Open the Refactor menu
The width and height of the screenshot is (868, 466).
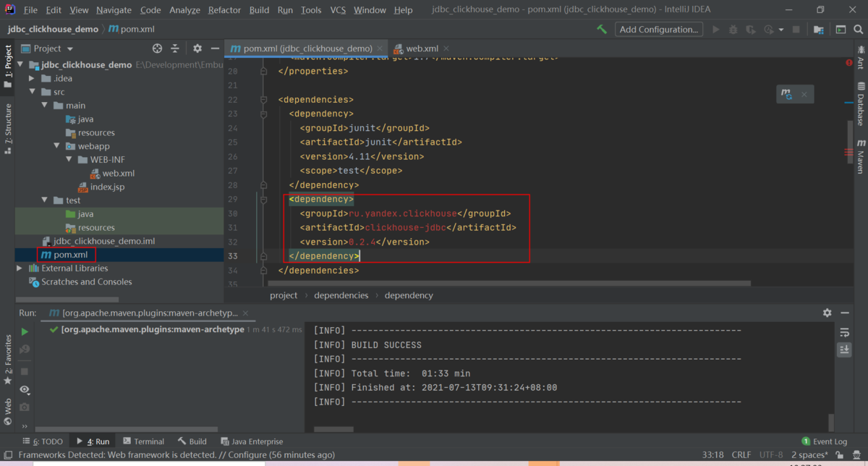click(x=224, y=10)
